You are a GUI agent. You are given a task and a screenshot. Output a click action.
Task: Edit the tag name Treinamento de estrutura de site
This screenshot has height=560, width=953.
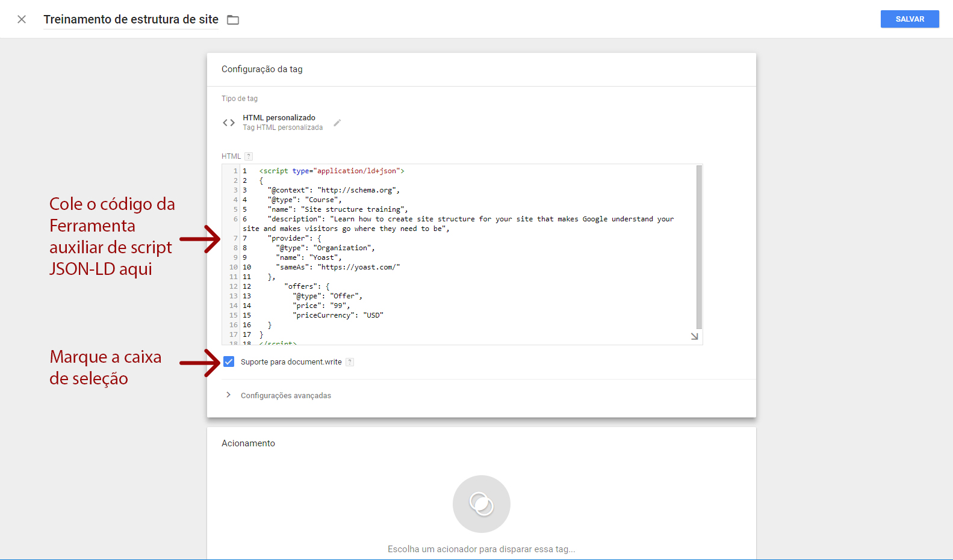pyautogui.click(x=131, y=19)
